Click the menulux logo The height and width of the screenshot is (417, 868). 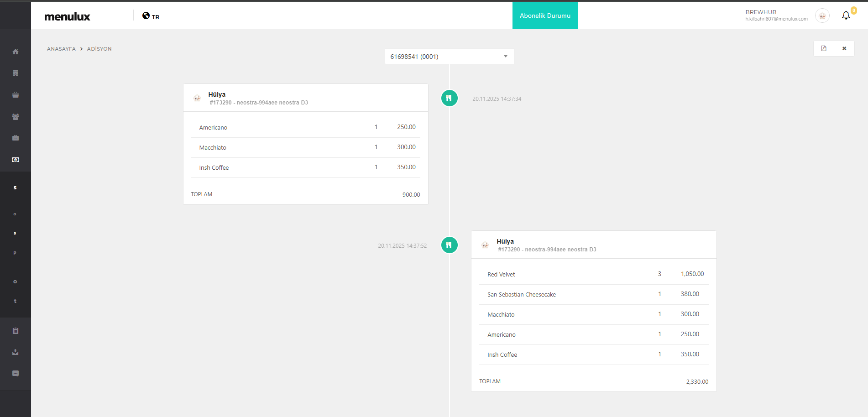tap(67, 16)
